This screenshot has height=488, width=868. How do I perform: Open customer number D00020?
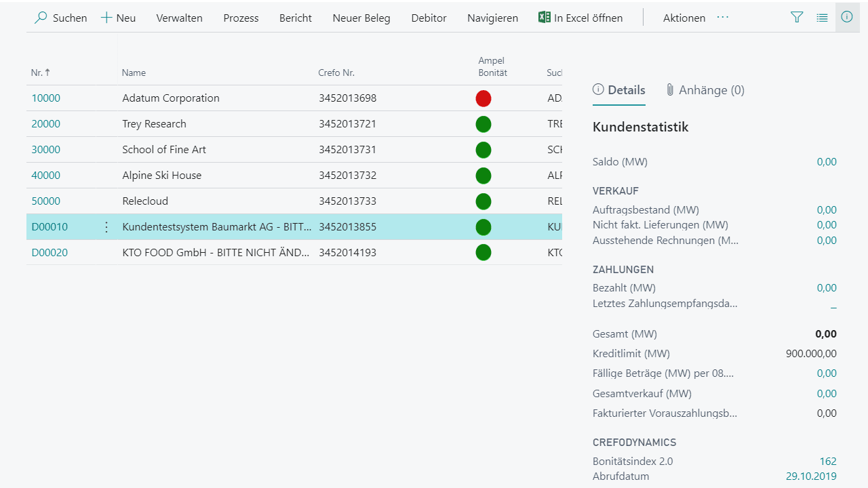(50, 253)
